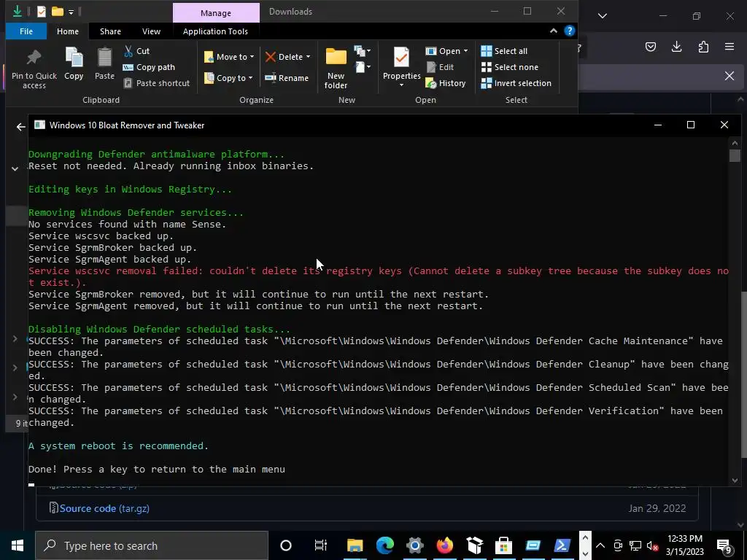Open the Easy access dropdown
Screen dimensions: 747x560
362,67
